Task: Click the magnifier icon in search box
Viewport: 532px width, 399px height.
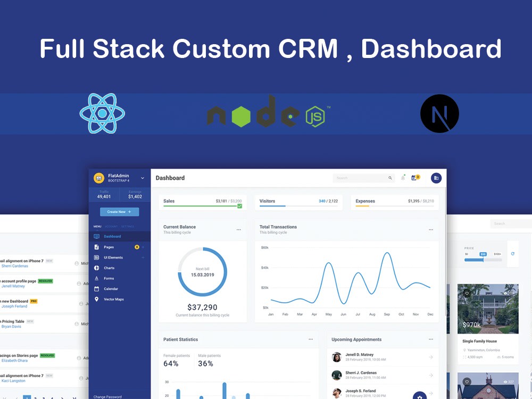Action: click(x=390, y=178)
